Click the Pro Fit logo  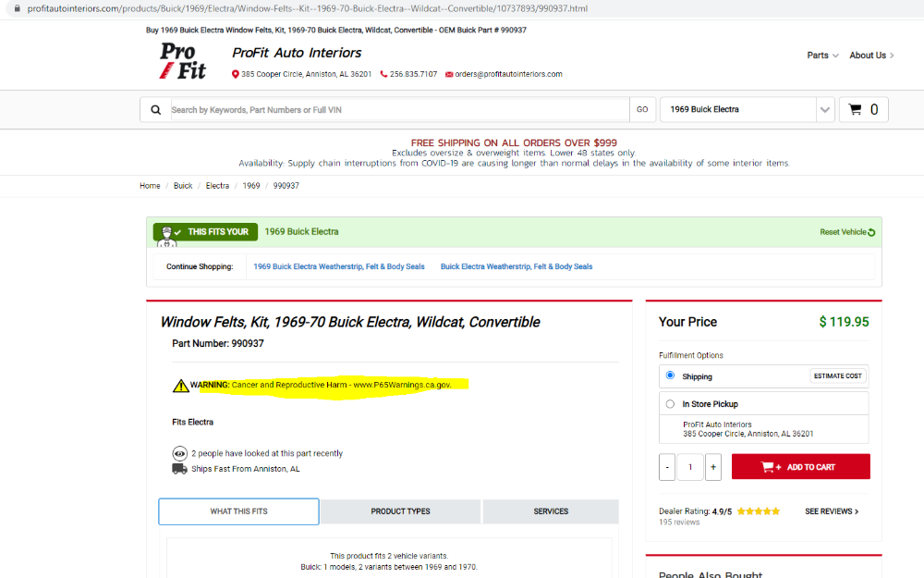pyautogui.click(x=183, y=61)
